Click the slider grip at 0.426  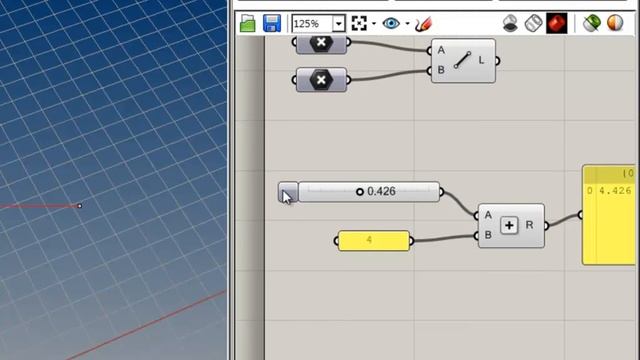click(x=360, y=191)
